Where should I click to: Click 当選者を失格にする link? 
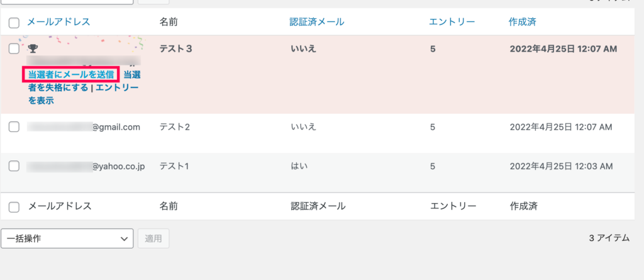point(84,81)
